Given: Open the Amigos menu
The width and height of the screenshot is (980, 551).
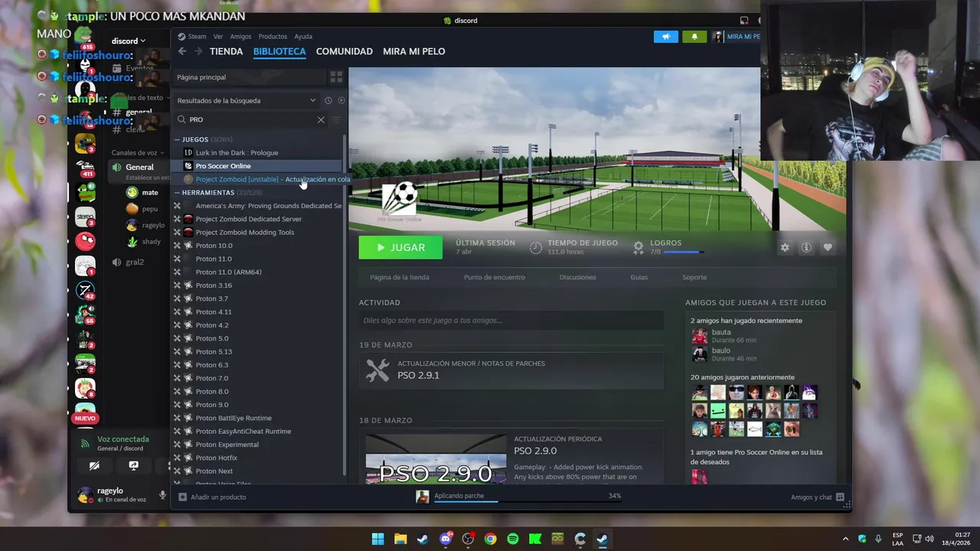Looking at the screenshot, I should pyautogui.click(x=240, y=36).
